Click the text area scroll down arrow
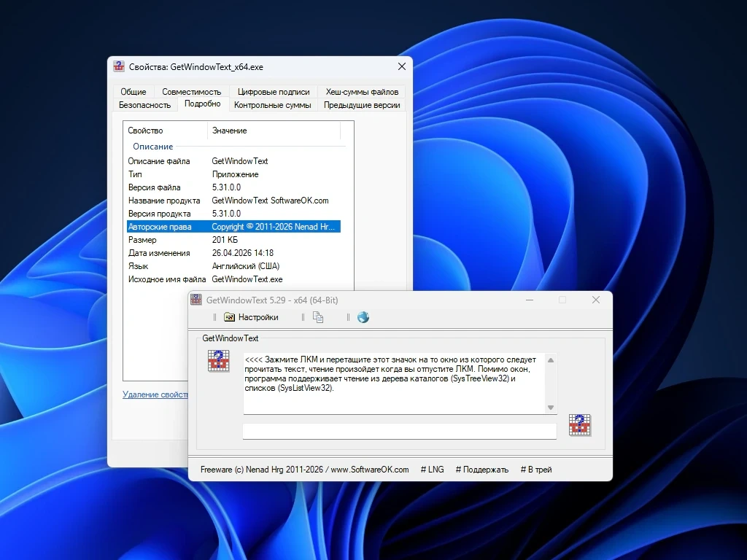 tap(551, 408)
